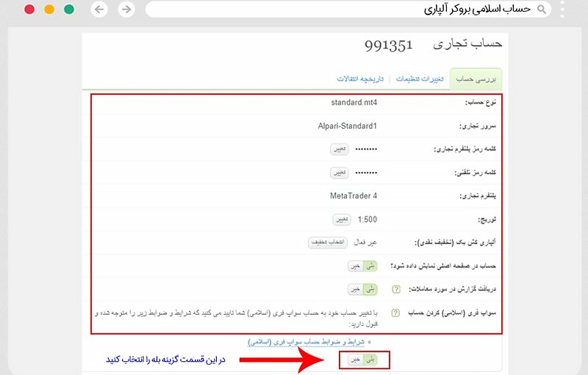Click swap-free description beginning با تغییر حساب خود

click(x=236, y=318)
